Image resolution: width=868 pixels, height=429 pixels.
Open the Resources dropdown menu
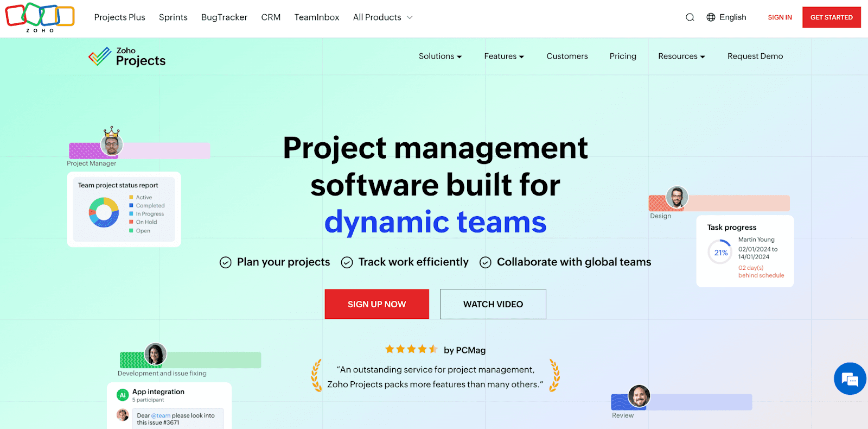click(681, 56)
